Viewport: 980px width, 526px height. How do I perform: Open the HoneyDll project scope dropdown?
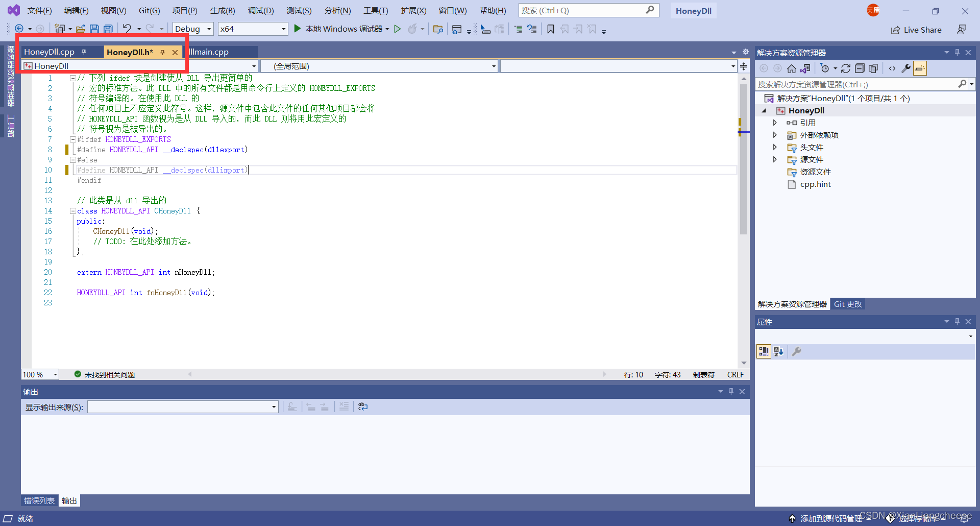coord(139,66)
